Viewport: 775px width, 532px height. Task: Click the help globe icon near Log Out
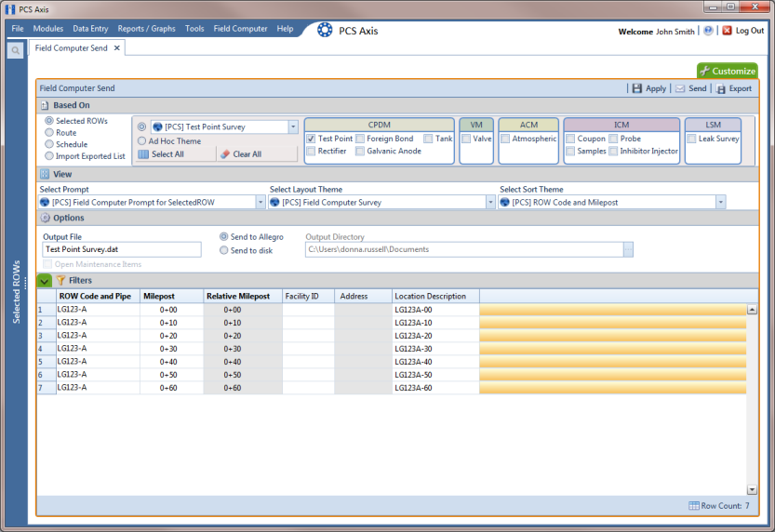tap(708, 31)
